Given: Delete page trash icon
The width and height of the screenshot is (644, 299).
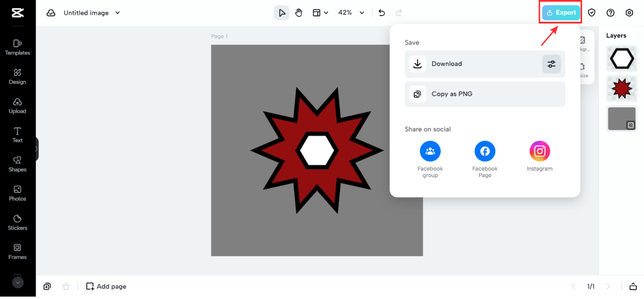Looking at the screenshot, I should coord(66,286).
